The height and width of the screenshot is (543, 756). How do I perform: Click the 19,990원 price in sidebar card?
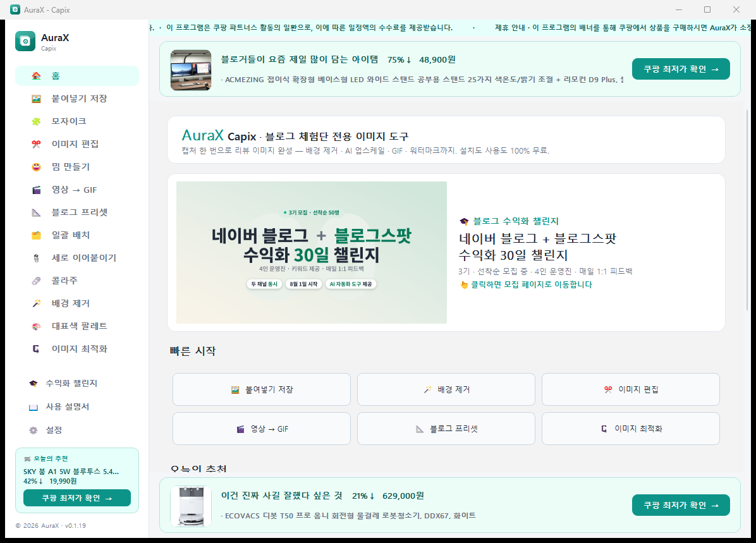click(x=63, y=481)
